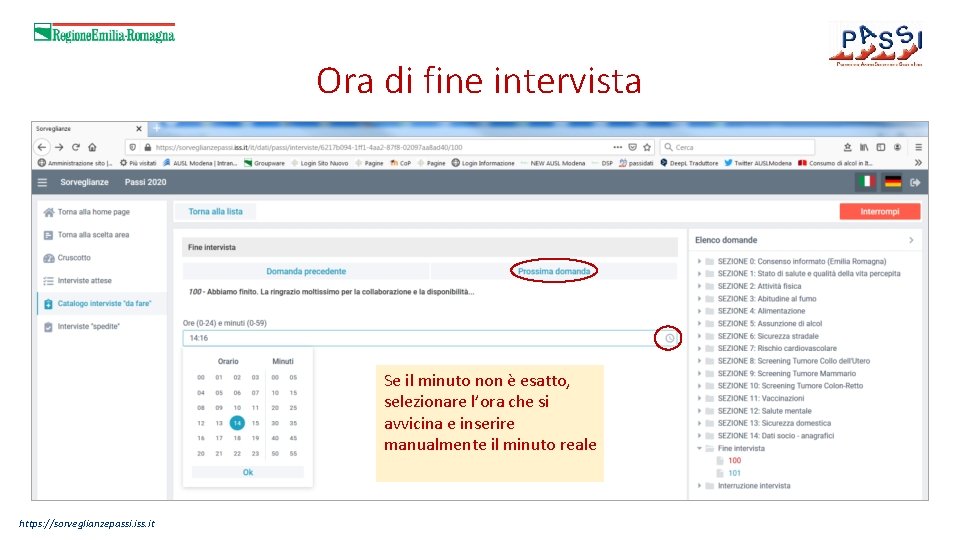Select Catalogo interviste "da fare"

click(104, 304)
